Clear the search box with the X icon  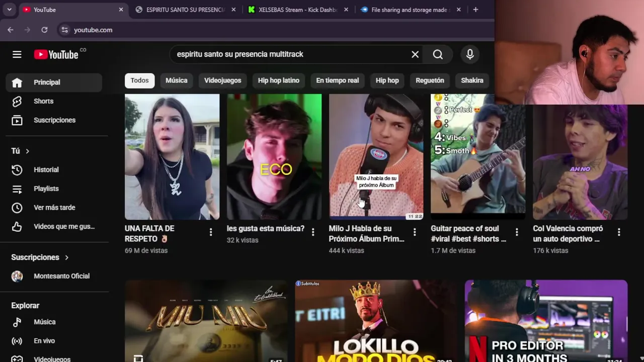(x=415, y=54)
